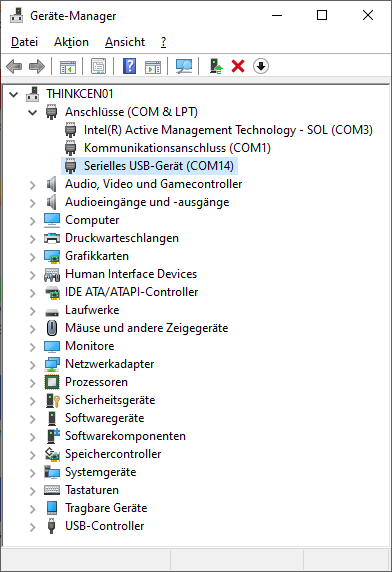This screenshot has width=392, height=572.
Task: Collapse the THINKCEN01 root node
Action: click(x=14, y=94)
